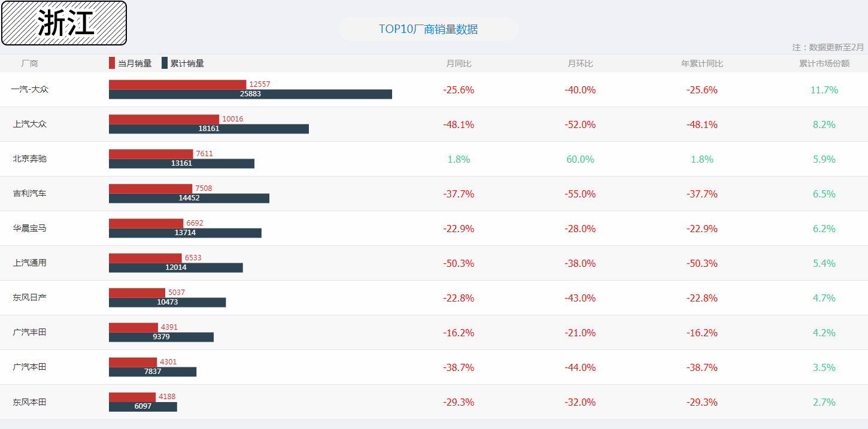Click the red 4391 bar for 广汽丰田
The width and height of the screenshot is (868, 429).
click(133, 327)
